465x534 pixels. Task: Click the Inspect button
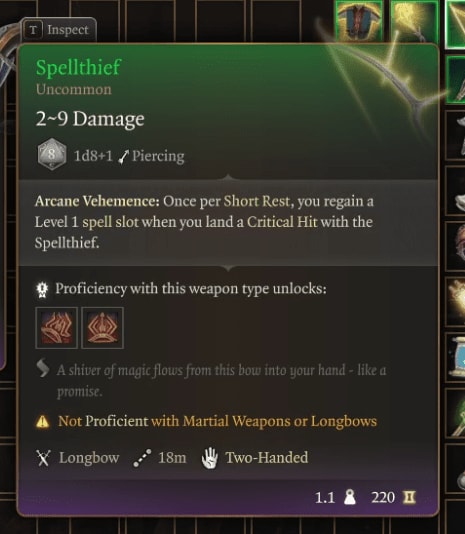click(59, 30)
